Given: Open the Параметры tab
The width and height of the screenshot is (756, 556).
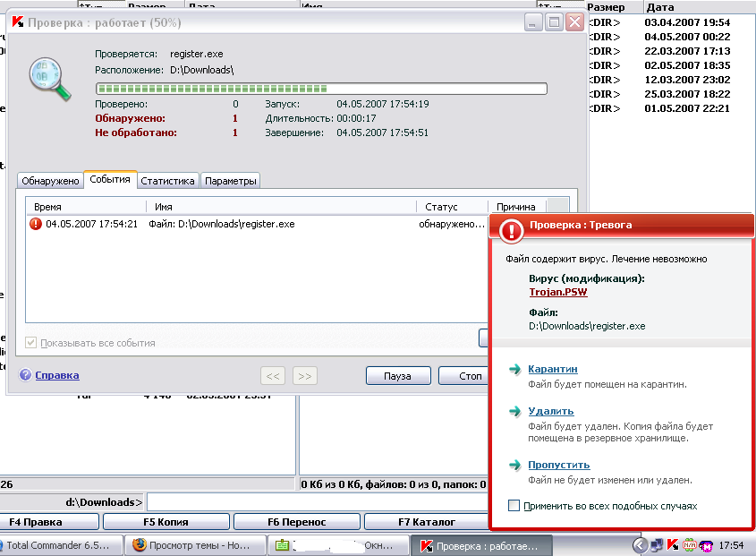Looking at the screenshot, I should pos(231,181).
